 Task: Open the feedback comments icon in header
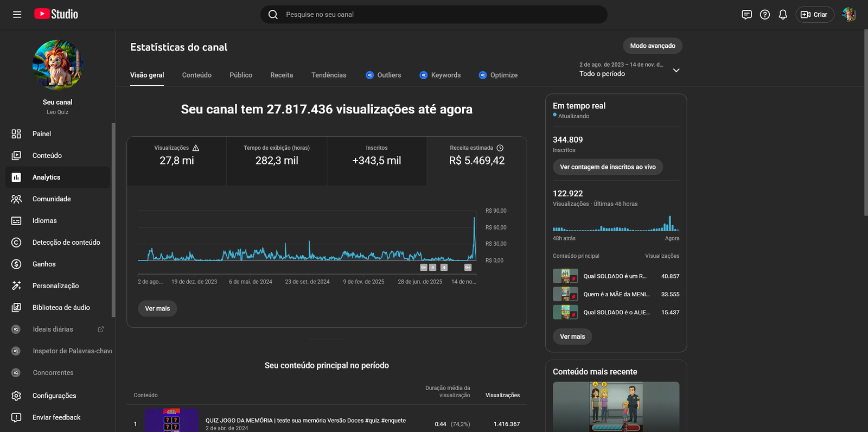pyautogui.click(x=746, y=15)
